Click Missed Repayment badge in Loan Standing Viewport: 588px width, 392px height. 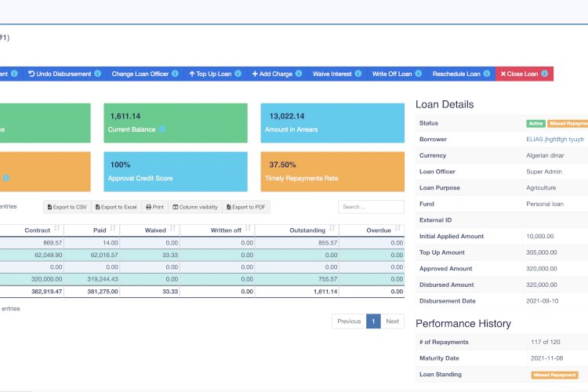coord(554,375)
